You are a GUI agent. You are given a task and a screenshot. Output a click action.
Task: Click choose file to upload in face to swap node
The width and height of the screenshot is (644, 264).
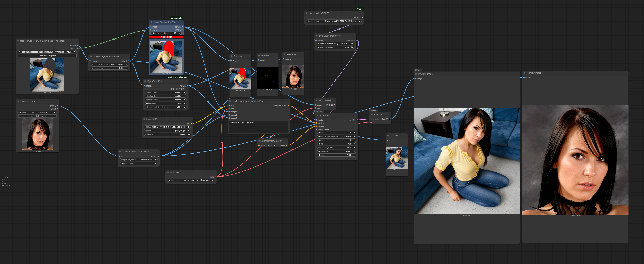tap(47, 56)
